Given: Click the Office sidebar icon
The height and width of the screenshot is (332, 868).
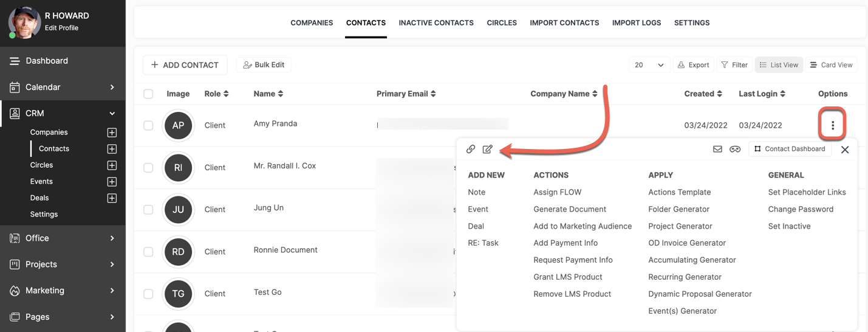Looking at the screenshot, I should coord(15,238).
